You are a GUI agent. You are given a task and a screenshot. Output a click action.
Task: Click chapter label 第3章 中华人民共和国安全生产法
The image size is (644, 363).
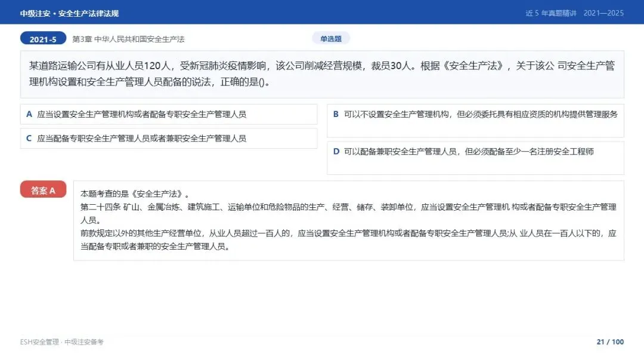point(129,39)
